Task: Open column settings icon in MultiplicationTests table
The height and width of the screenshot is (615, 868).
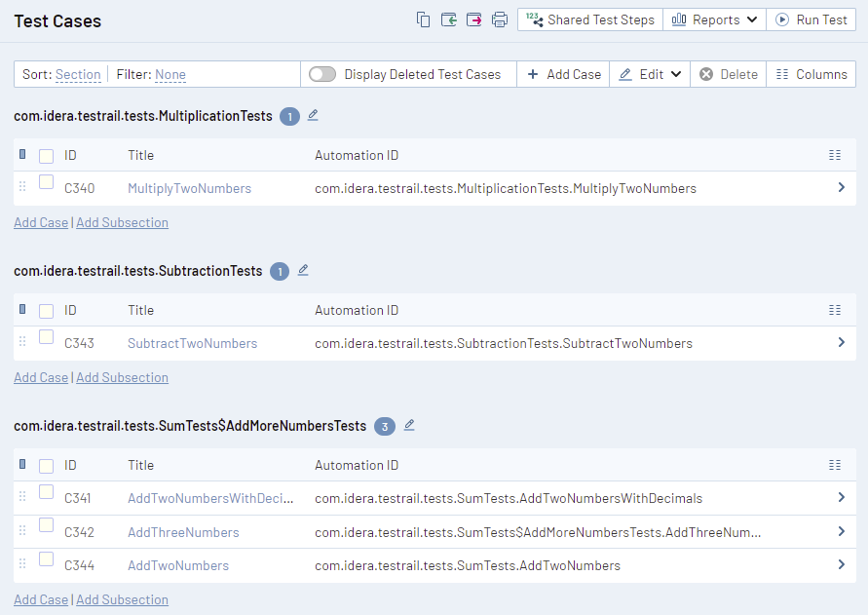Action: (834, 155)
